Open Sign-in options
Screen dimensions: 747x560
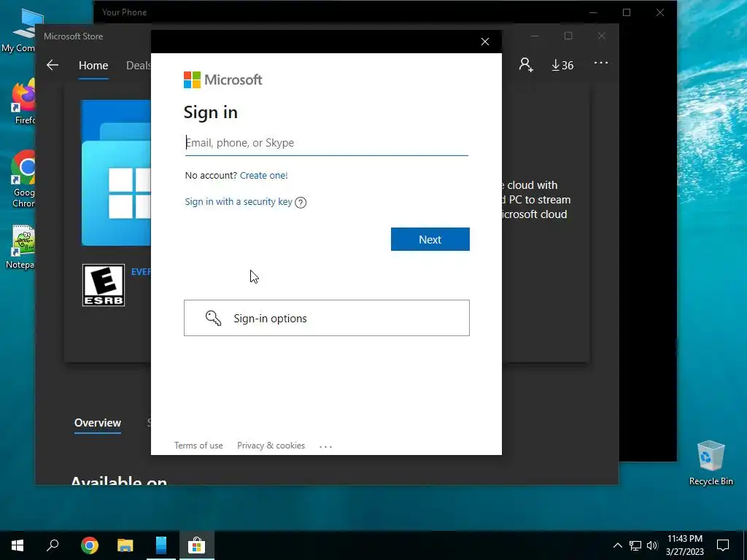pos(326,318)
